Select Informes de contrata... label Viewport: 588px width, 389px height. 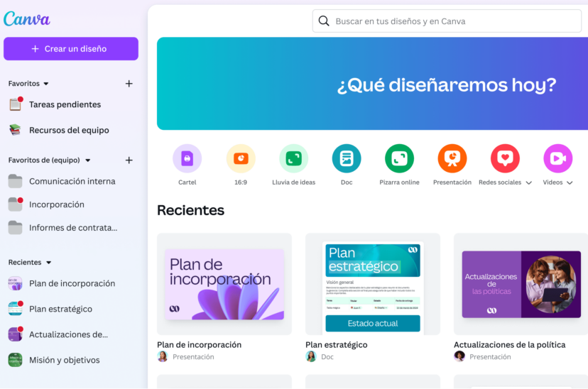coord(73,228)
